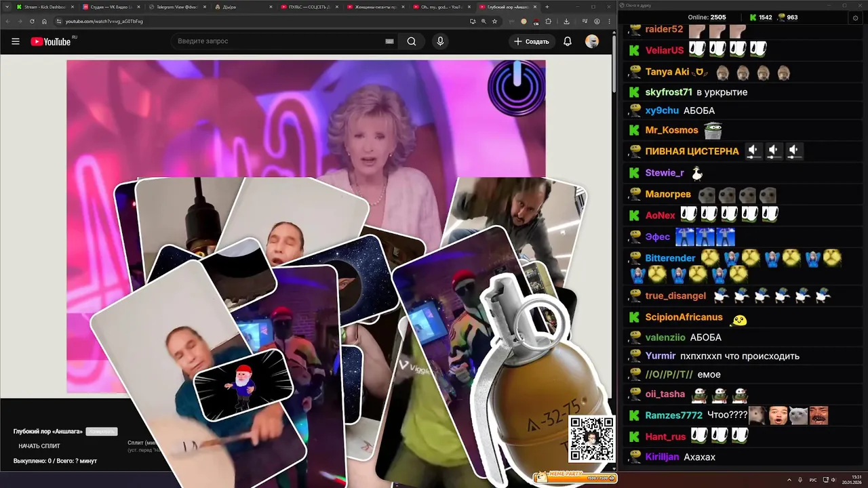Open the browser extensions puzzle icon
868x488 pixels.
548,21
